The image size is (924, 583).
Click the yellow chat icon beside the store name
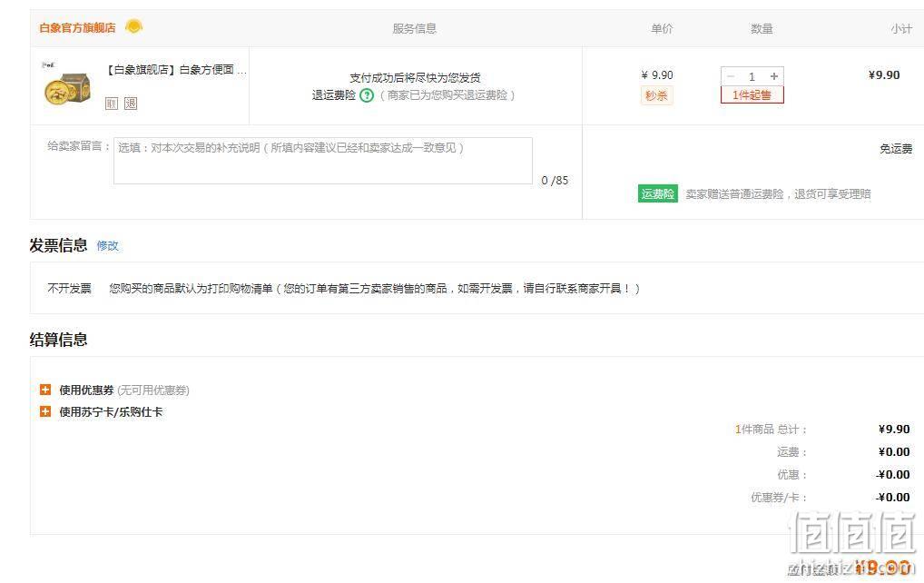[x=133, y=26]
